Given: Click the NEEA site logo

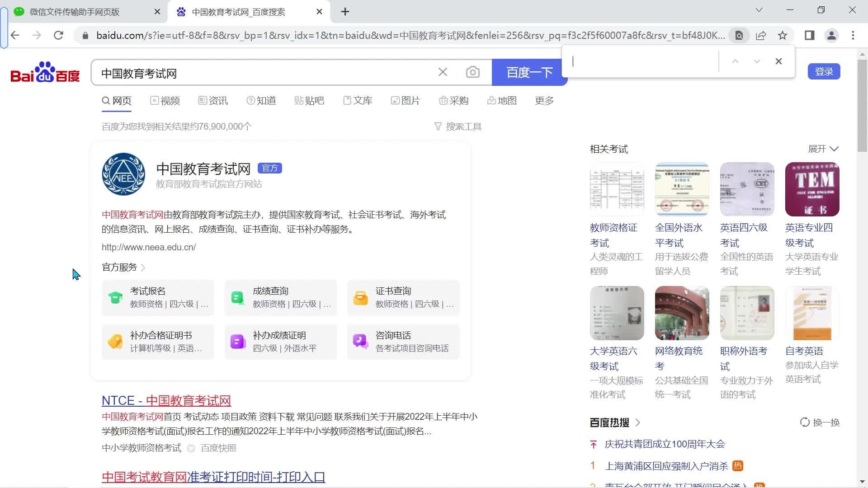Looking at the screenshot, I should [123, 174].
